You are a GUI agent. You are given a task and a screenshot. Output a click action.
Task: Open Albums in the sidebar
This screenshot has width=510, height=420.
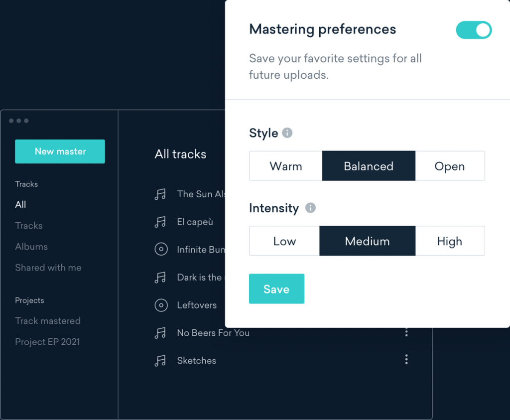(31, 247)
